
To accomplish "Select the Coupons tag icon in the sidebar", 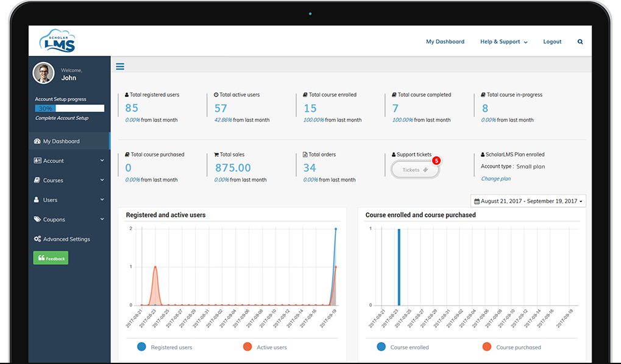I will [x=37, y=219].
